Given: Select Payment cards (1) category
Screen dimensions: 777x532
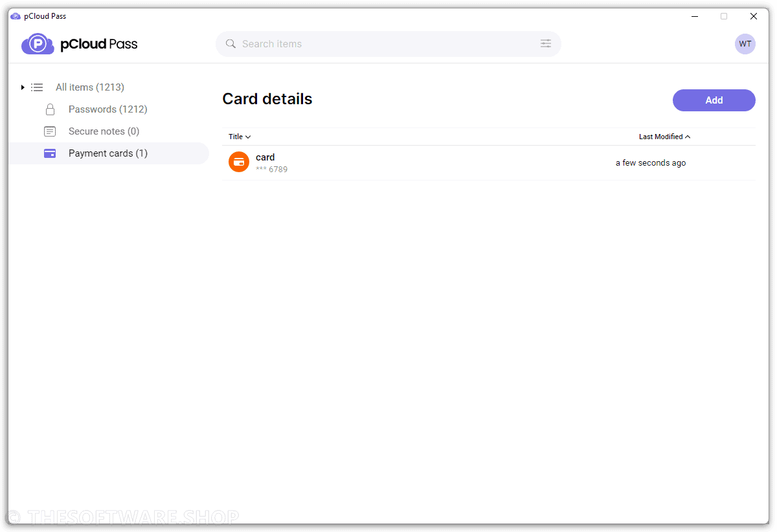Looking at the screenshot, I should [x=109, y=153].
